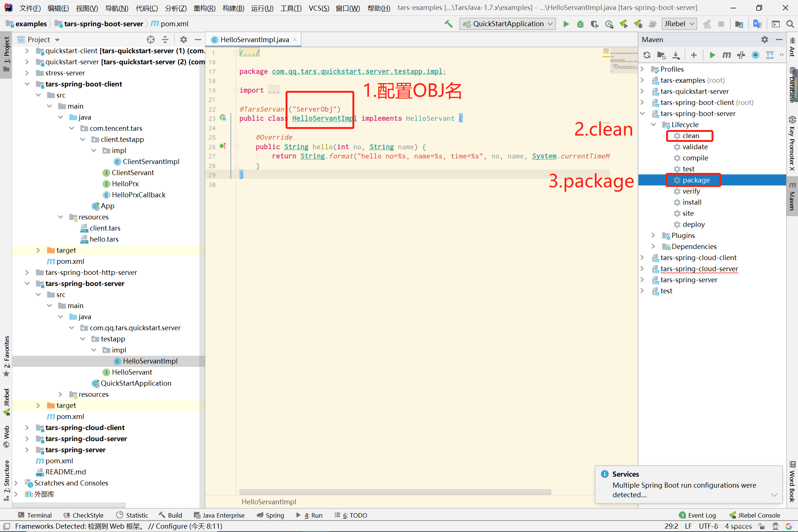Start debugging with the bug icon

(x=580, y=24)
